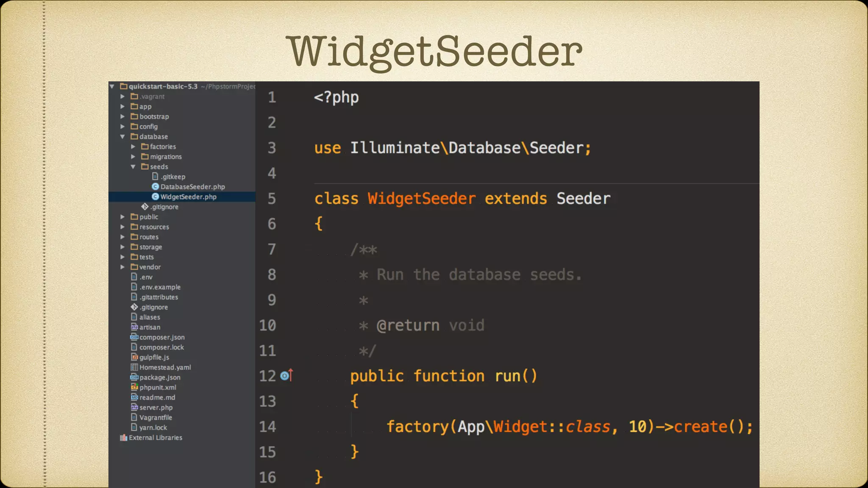The height and width of the screenshot is (488, 868).
Task: Click the artisan PHP file icon
Action: pos(134,327)
